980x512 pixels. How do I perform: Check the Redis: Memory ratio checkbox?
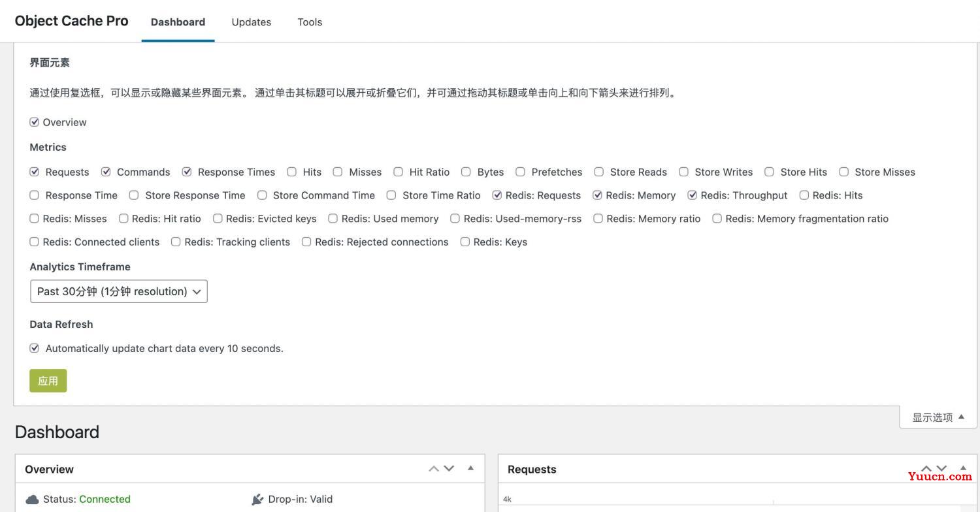598,219
